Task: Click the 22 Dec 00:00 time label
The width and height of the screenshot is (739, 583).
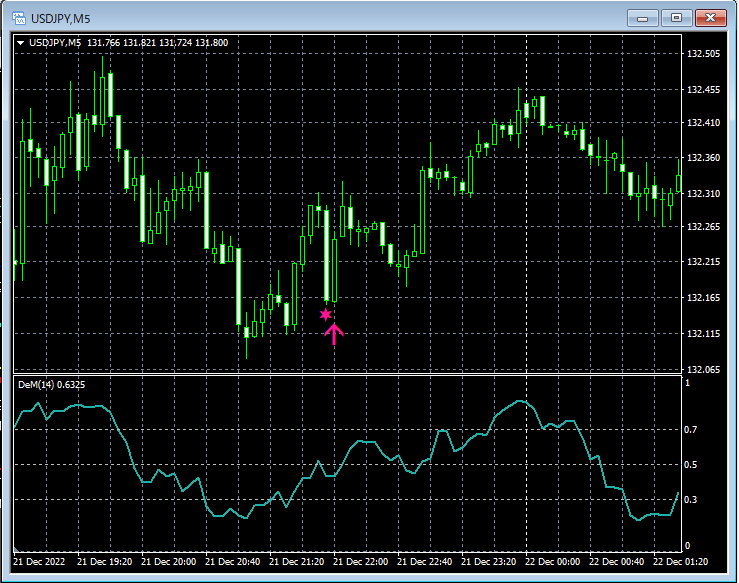Action: coord(552,562)
